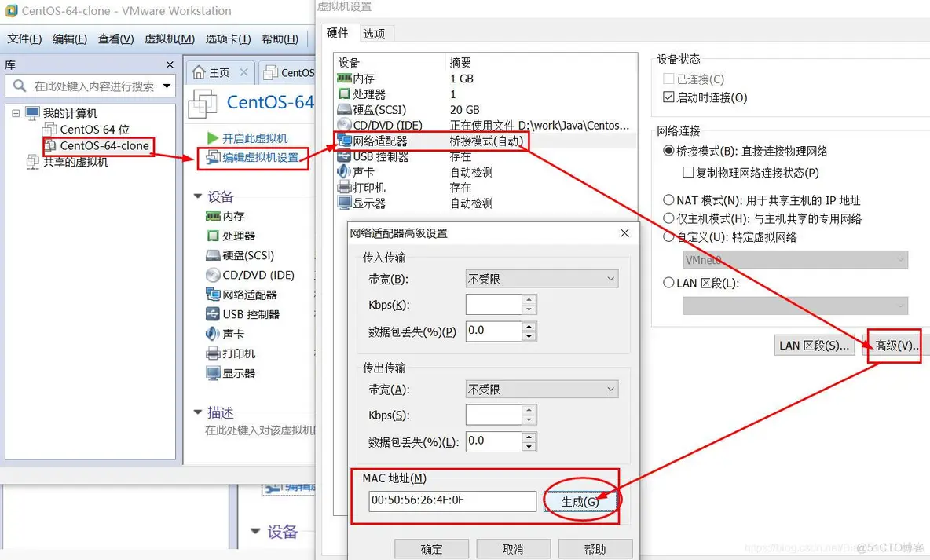Click the 处理器 icon in settings hardware list

click(344, 93)
